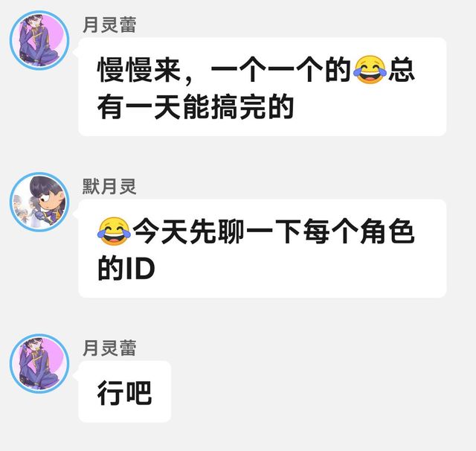Click username 月灵蕾 above the 慢慢来 bubble
Image resolution: width=476 pixels, height=451 pixels.
109,25
